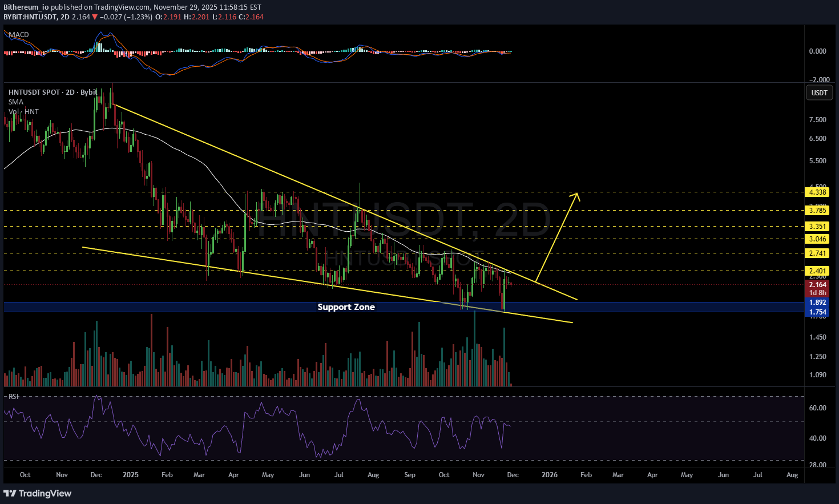The height and width of the screenshot is (504, 839).
Task: Click the Support Zone text label
Action: (346, 307)
